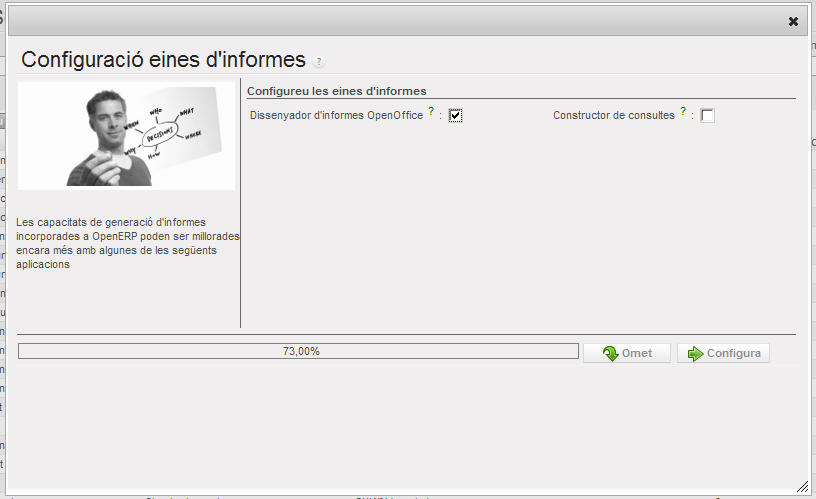Click the "Constructor de consultes" label text

tap(613, 116)
